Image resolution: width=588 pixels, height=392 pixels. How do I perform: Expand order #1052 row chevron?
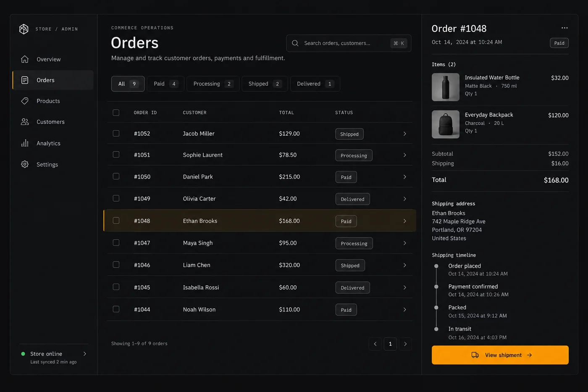(405, 134)
